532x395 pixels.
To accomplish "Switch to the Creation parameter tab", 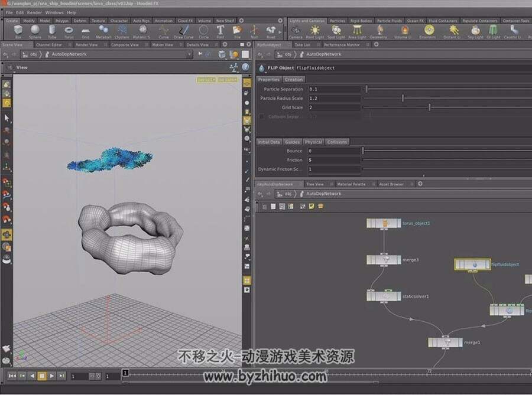I will pyautogui.click(x=294, y=80).
